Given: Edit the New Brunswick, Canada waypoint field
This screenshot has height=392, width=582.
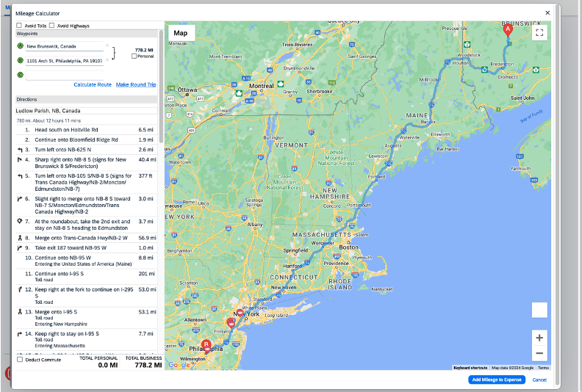Looking at the screenshot, I should 65,46.
